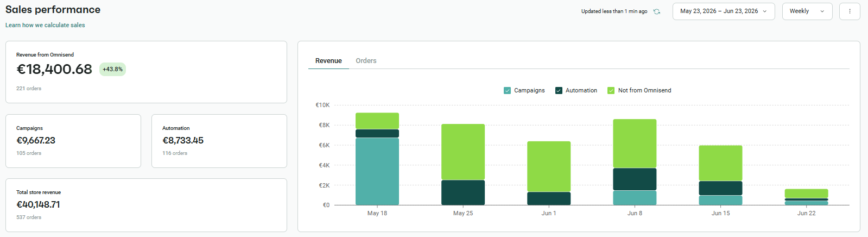Switch to the Revenue tab
This screenshot has width=868, height=237.
pos(328,61)
